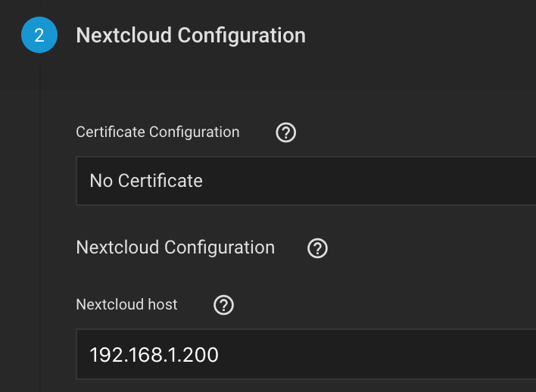Click the step 2 number badge
The height and width of the screenshot is (392, 536).
point(39,36)
